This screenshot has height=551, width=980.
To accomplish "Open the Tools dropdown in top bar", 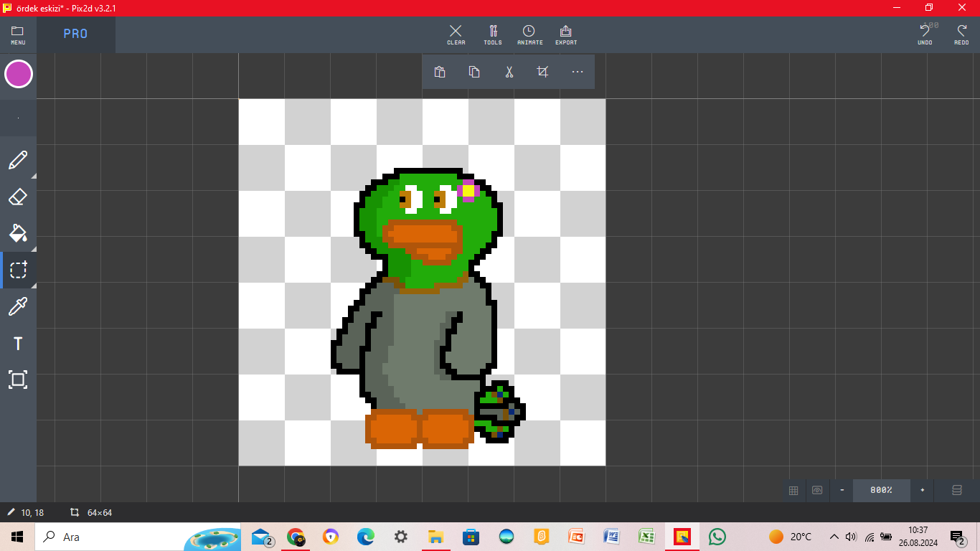I will 493,34.
